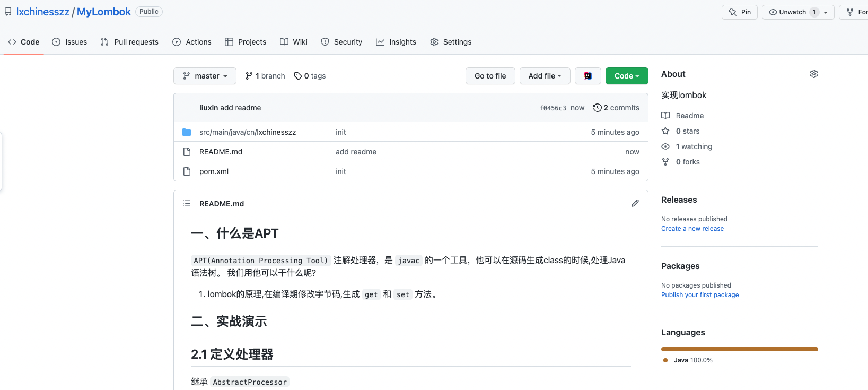View the 0 forks link
The width and height of the screenshot is (868, 390).
[680, 162]
